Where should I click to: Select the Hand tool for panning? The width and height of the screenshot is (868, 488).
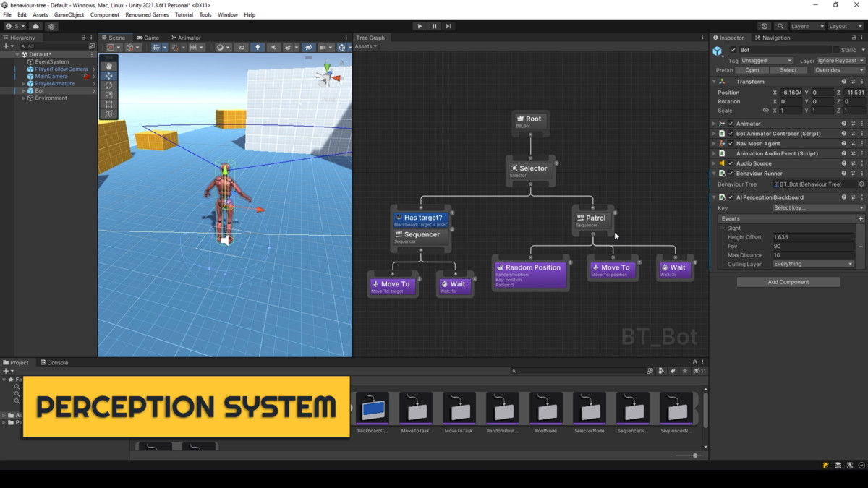click(x=109, y=66)
